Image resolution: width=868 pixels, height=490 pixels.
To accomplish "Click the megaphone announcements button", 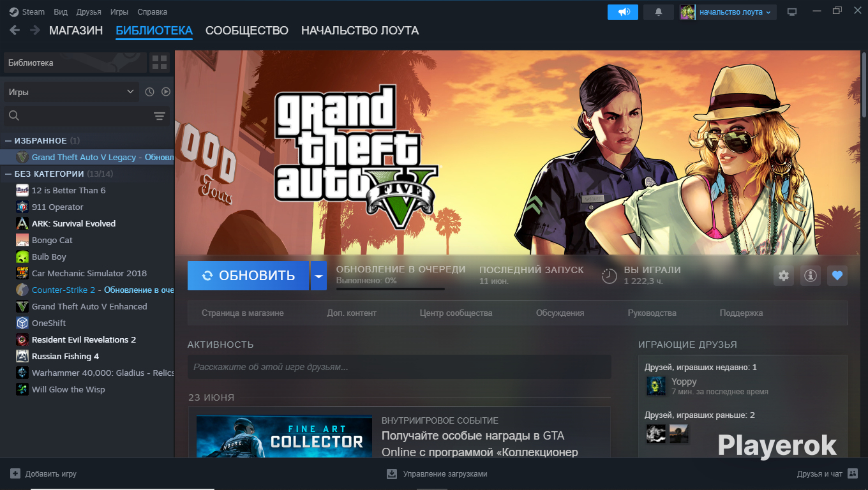I will click(623, 11).
